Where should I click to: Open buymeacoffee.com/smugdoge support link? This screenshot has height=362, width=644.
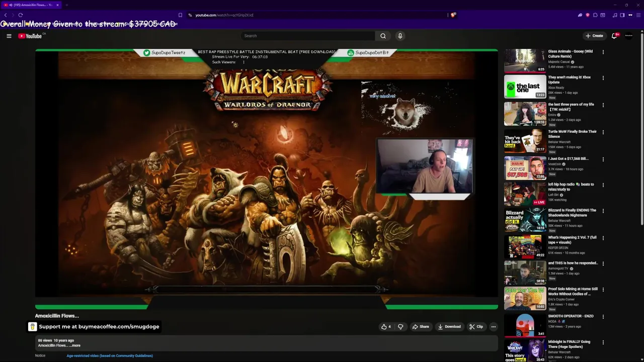coord(94,327)
